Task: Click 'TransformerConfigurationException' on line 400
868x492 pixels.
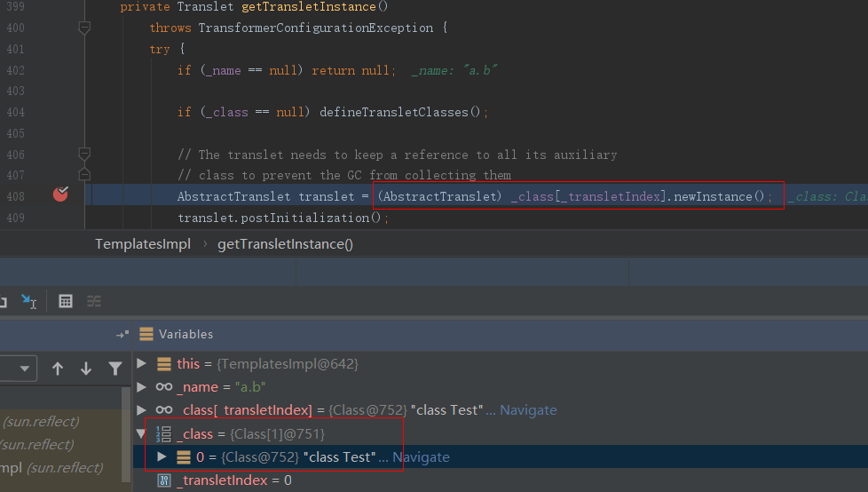Action: point(316,28)
